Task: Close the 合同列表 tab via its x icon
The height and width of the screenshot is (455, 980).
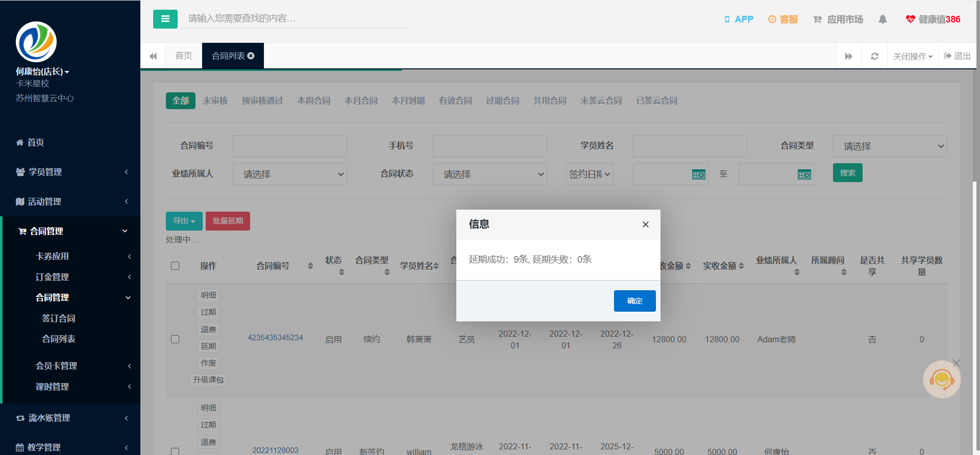Action: click(x=251, y=56)
